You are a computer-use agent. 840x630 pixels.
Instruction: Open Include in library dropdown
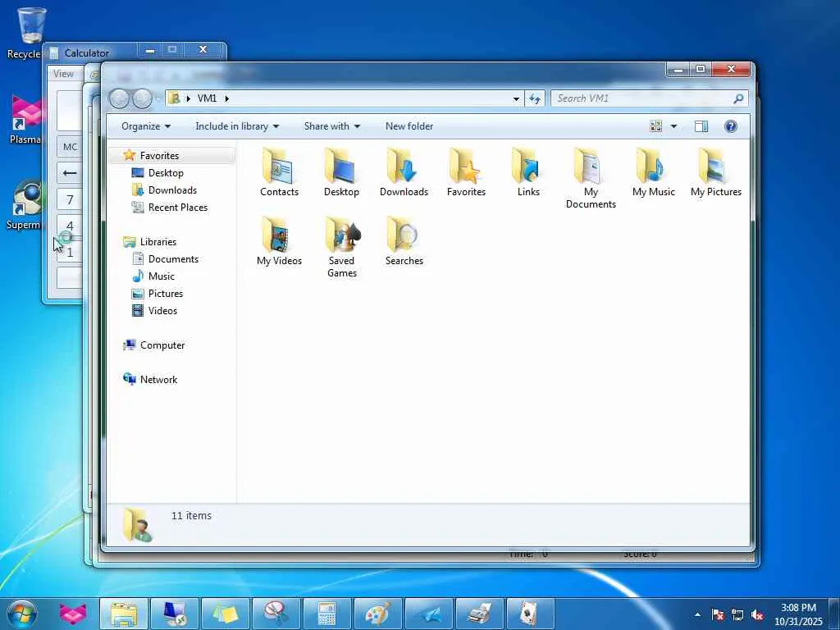pyautogui.click(x=237, y=126)
